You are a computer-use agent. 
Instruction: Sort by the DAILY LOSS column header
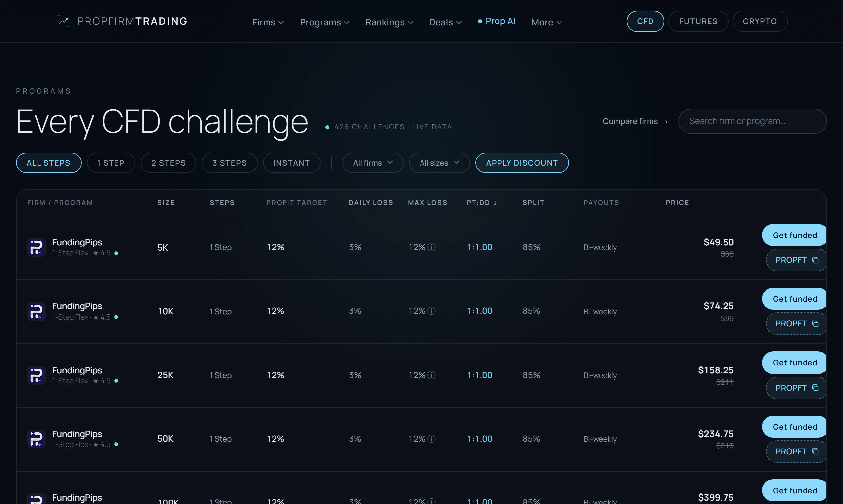coord(371,203)
